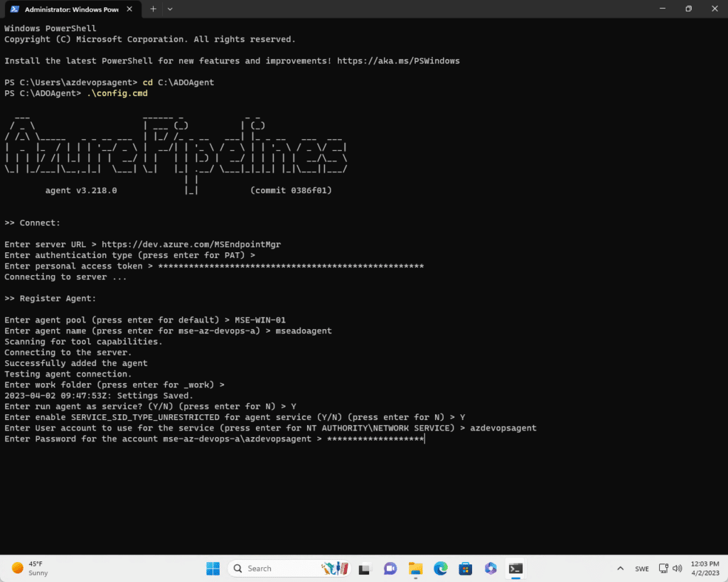728x582 pixels.
Task: Restore down the Terminal window
Action: 688,9
